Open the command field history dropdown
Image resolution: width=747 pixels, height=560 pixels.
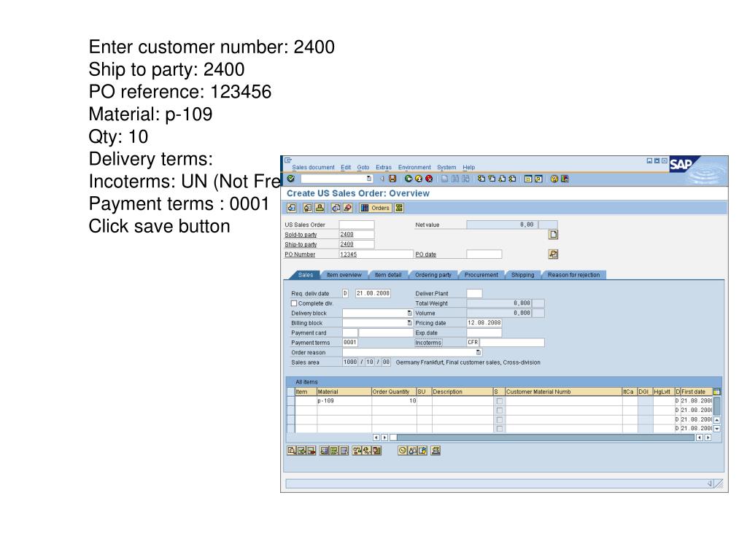368,179
